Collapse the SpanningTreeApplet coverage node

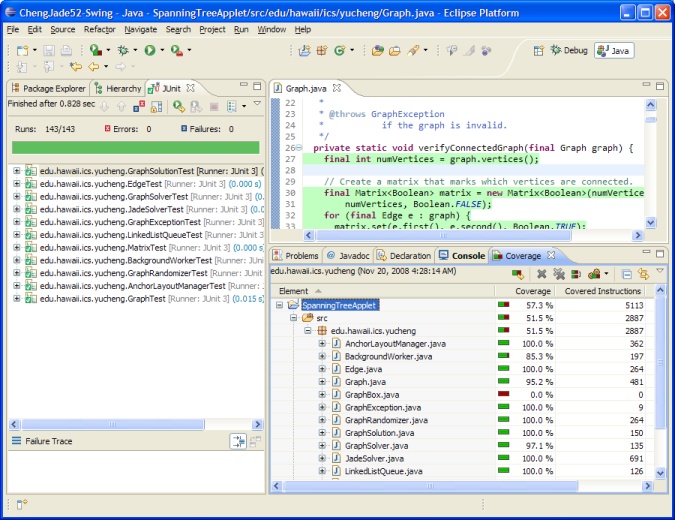[279, 305]
